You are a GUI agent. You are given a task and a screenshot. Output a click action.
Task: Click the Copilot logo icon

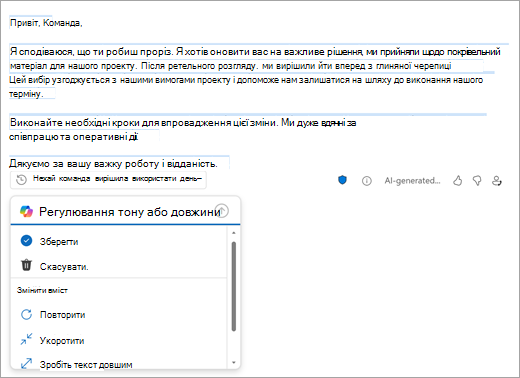tap(26, 211)
